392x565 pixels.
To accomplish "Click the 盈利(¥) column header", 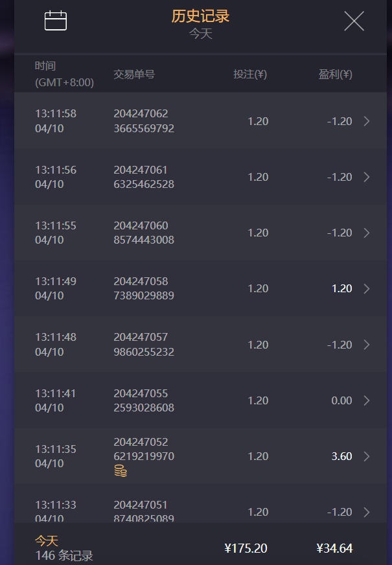I will pos(335,75).
